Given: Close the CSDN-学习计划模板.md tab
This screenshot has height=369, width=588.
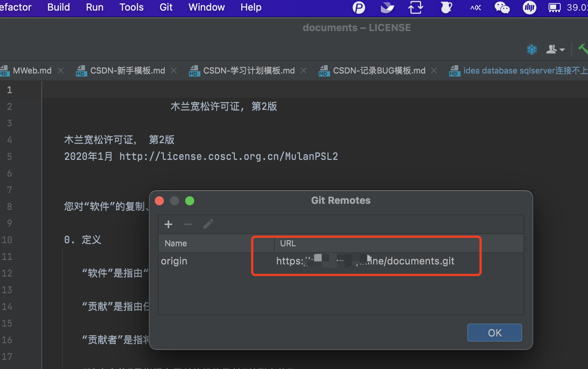Looking at the screenshot, I should 303,70.
